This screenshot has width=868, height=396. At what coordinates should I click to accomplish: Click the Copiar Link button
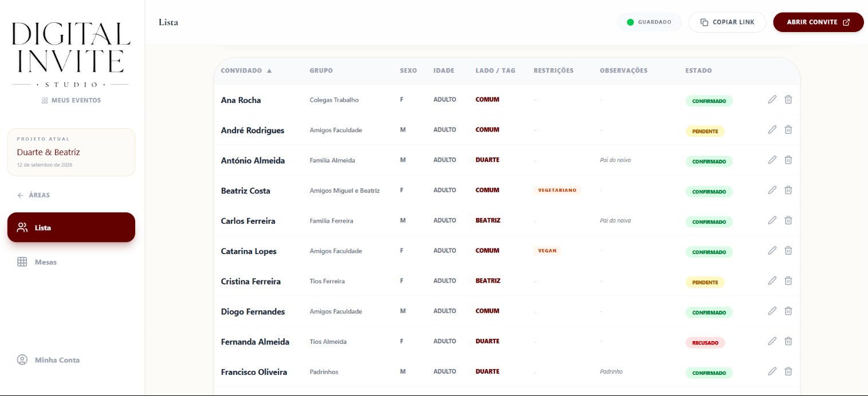click(727, 22)
